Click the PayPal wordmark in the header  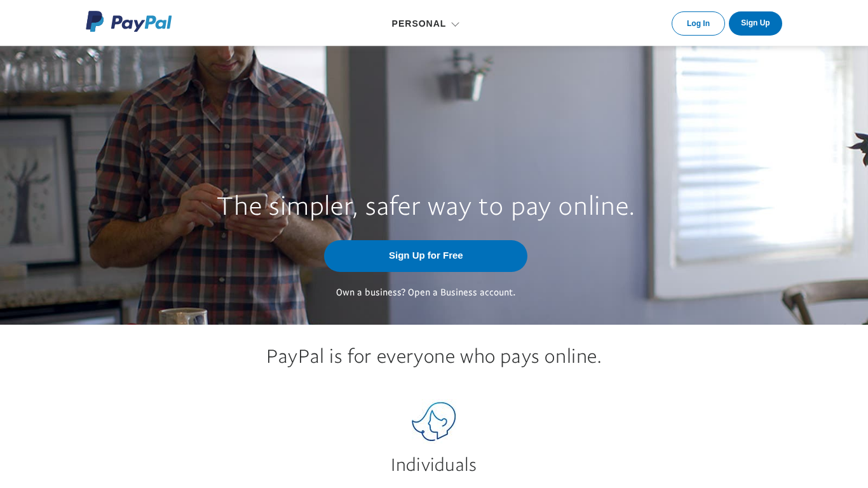(x=141, y=23)
